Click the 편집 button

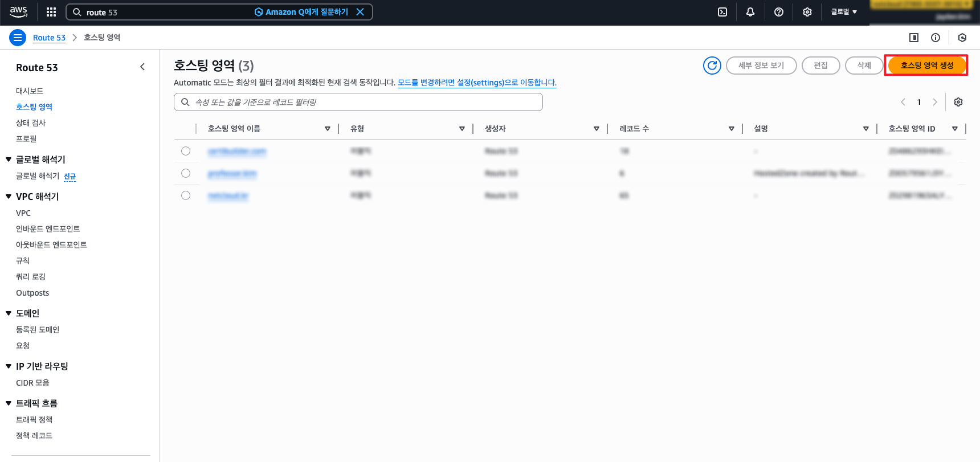click(x=821, y=66)
